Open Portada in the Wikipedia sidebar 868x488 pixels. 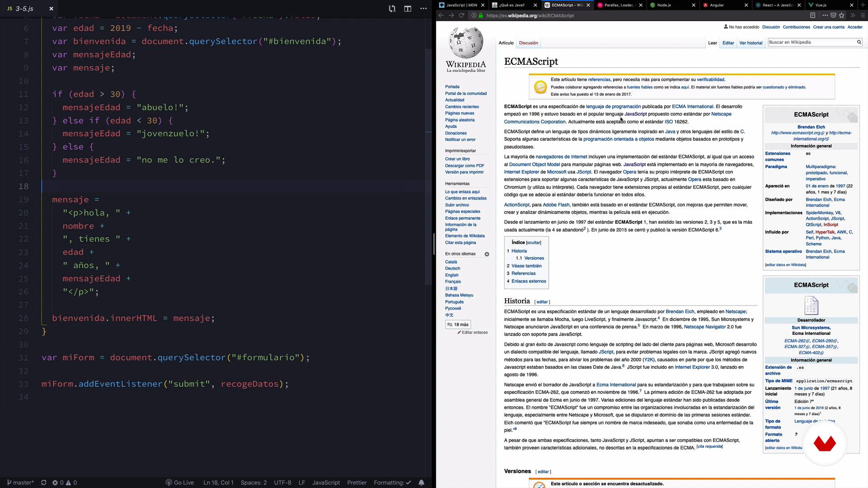pyautogui.click(x=452, y=87)
